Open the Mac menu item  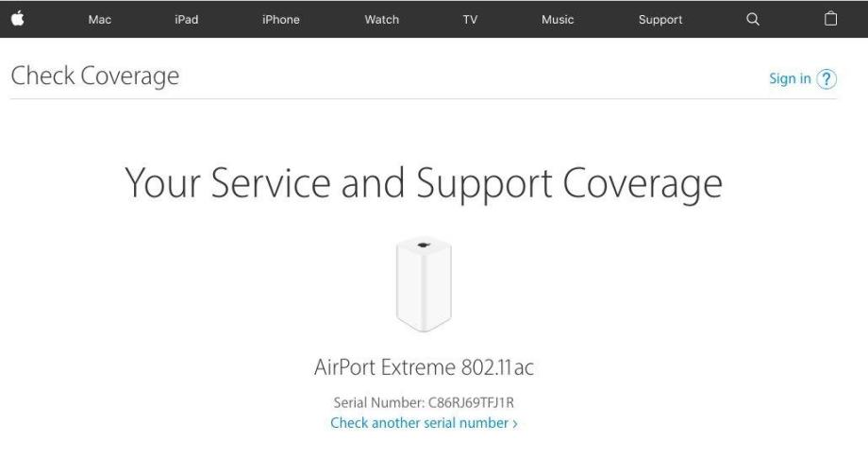click(x=100, y=20)
